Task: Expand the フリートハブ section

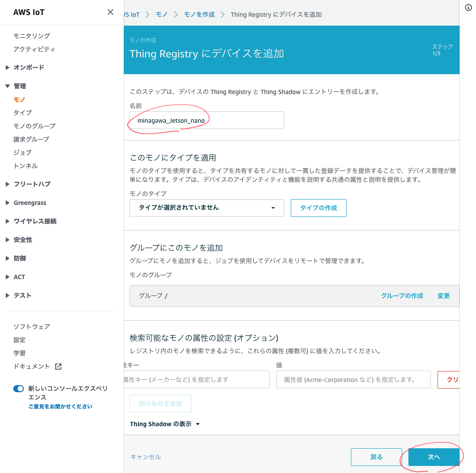Action: tap(7, 184)
